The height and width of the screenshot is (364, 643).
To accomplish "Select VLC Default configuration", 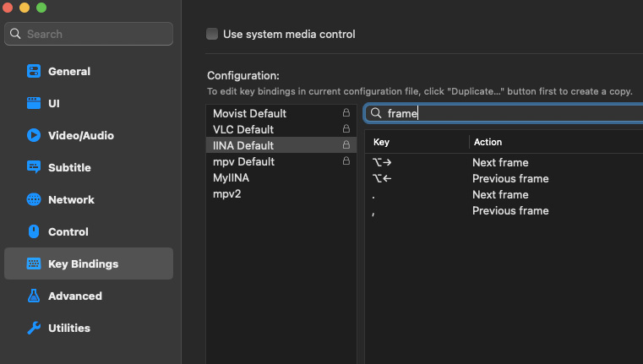I will 243,129.
